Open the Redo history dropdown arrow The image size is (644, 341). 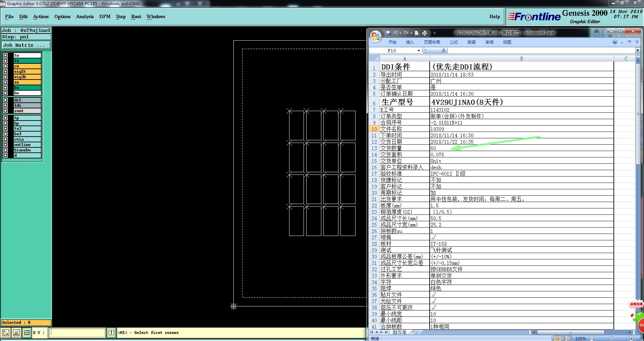click(411, 33)
